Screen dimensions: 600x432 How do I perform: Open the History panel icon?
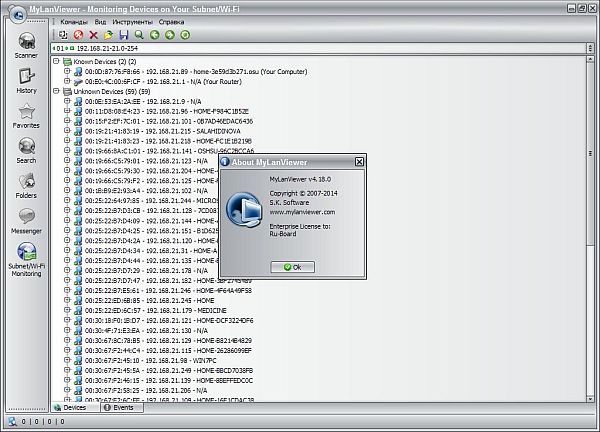click(26, 80)
